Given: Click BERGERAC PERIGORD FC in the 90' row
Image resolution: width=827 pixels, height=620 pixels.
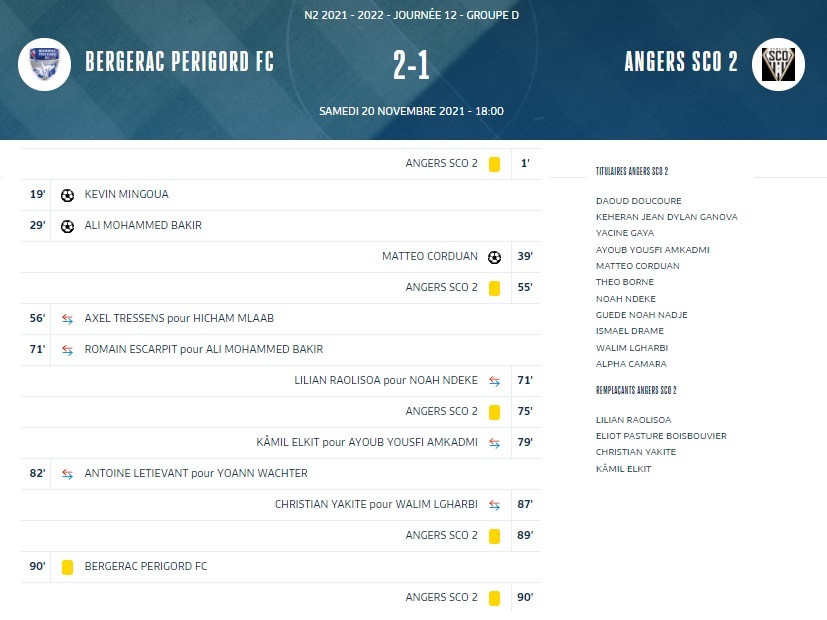Looking at the screenshot, I should click(146, 566).
